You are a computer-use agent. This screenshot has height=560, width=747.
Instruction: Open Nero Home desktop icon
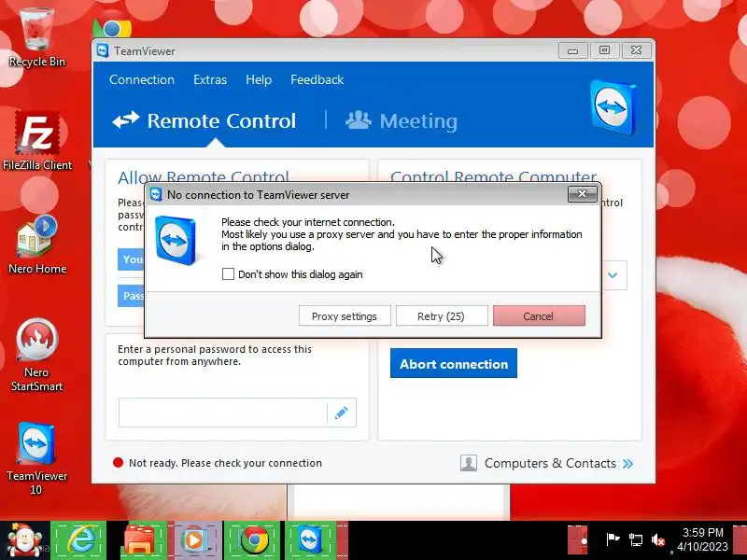(37, 245)
